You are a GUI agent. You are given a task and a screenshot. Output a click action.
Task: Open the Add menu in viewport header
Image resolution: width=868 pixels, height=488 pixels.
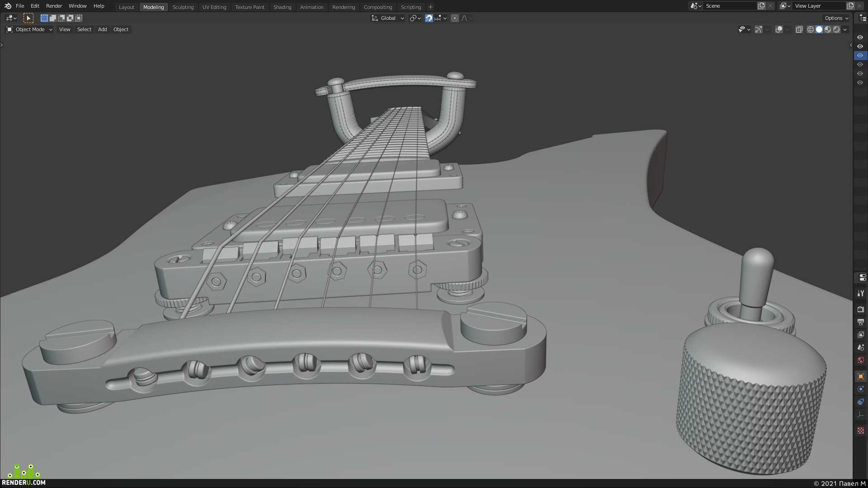[103, 29]
